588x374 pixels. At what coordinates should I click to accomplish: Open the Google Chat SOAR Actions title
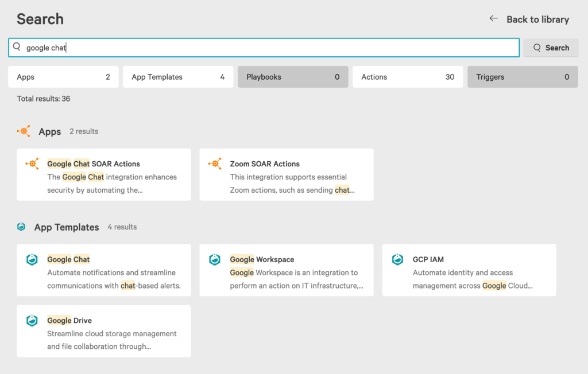(94, 163)
